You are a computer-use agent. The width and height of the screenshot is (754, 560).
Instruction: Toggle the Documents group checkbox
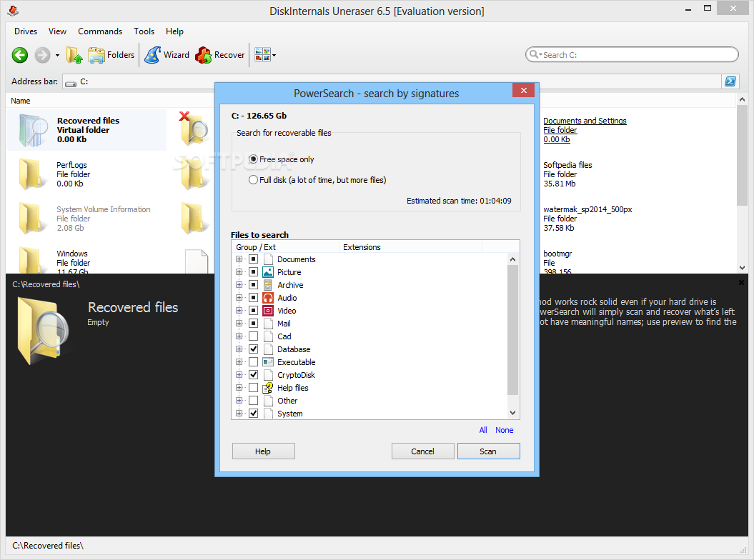pyautogui.click(x=254, y=259)
